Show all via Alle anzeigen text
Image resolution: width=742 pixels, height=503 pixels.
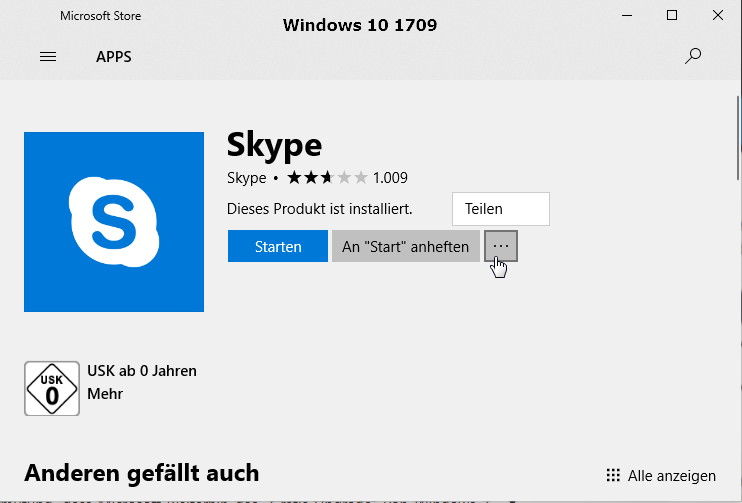[672, 475]
